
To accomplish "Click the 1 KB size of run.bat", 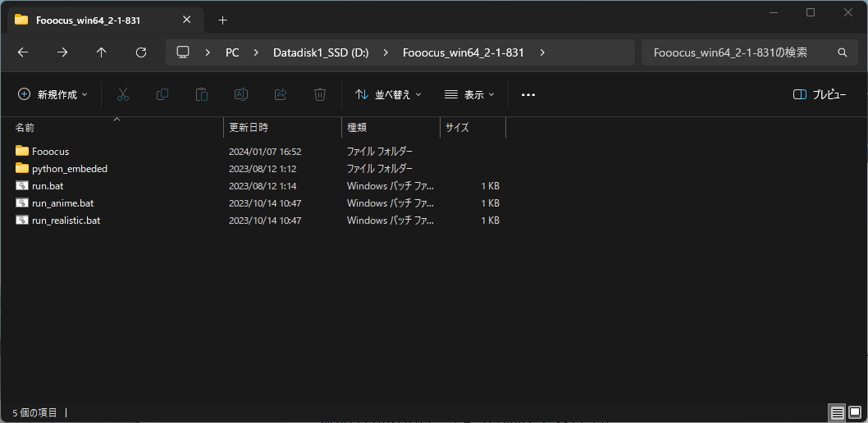I will (x=490, y=186).
